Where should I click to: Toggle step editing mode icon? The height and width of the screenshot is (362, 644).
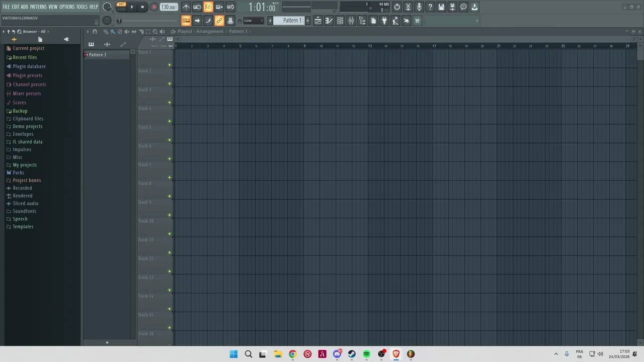coord(208,21)
